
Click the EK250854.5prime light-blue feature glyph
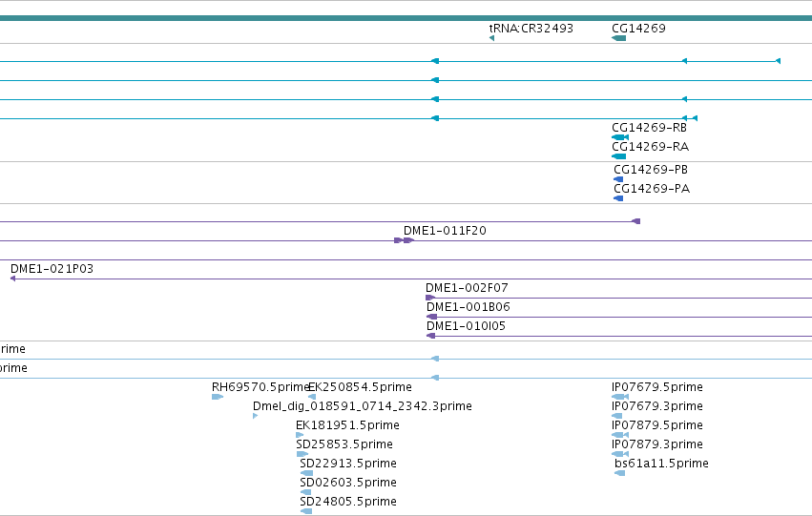pos(312,398)
